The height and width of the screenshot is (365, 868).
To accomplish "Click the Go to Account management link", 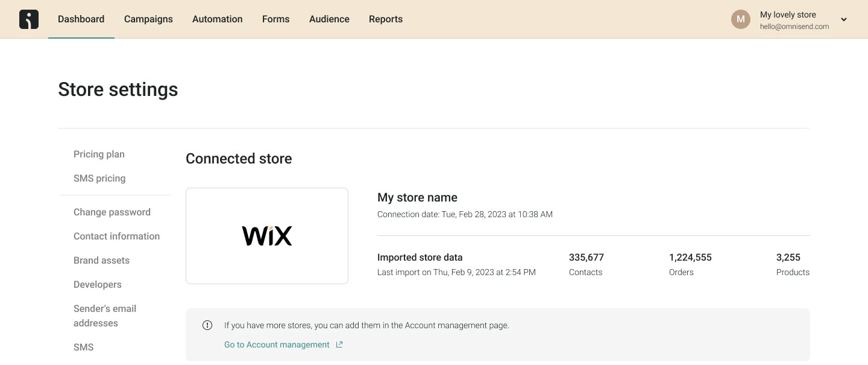I will (277, 344).
